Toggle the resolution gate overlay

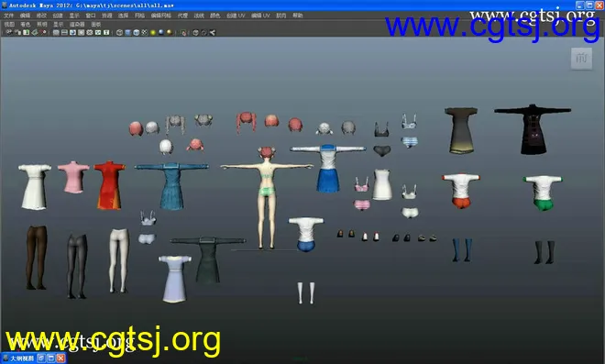point(72,32)
